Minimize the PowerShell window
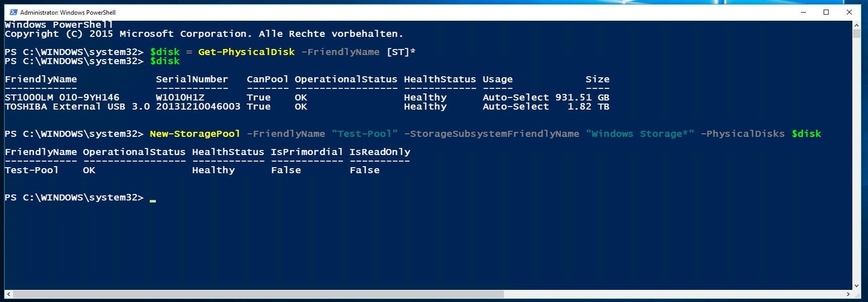 coord(803,12)
